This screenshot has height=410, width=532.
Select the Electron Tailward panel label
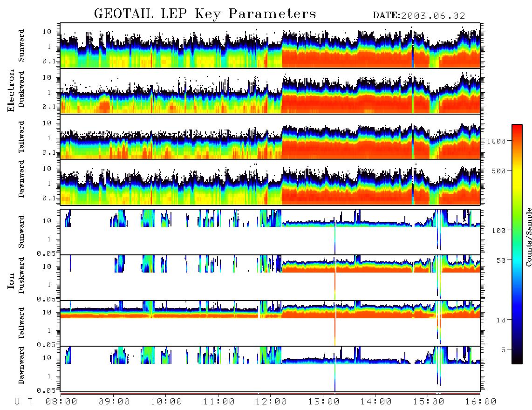[x=21, y=137]
